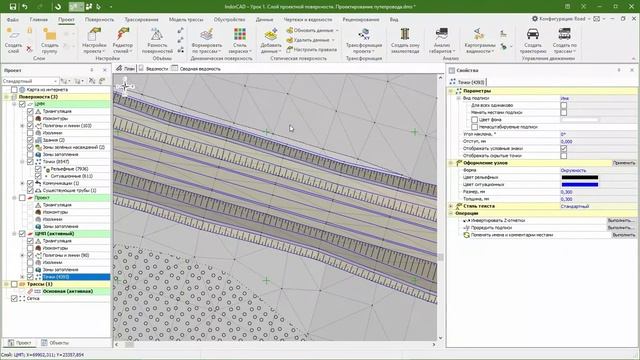The height and width of the screenshot is (360, 640).
Task: Collapse Параметры section in Свойства
Action: (x=451, y=91)
